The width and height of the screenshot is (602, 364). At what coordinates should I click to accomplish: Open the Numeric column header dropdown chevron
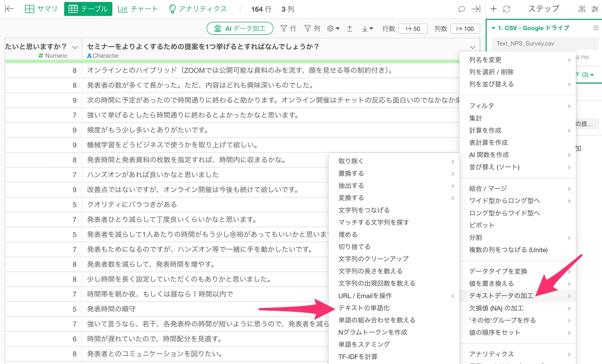pyautogui.click(x=75, y=47)
